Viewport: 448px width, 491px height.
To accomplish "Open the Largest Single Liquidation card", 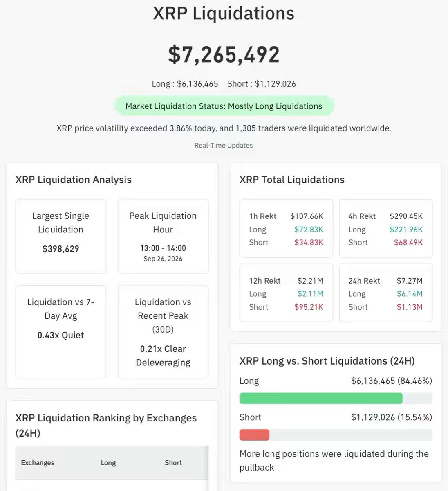I will click(x=61, y=236).
